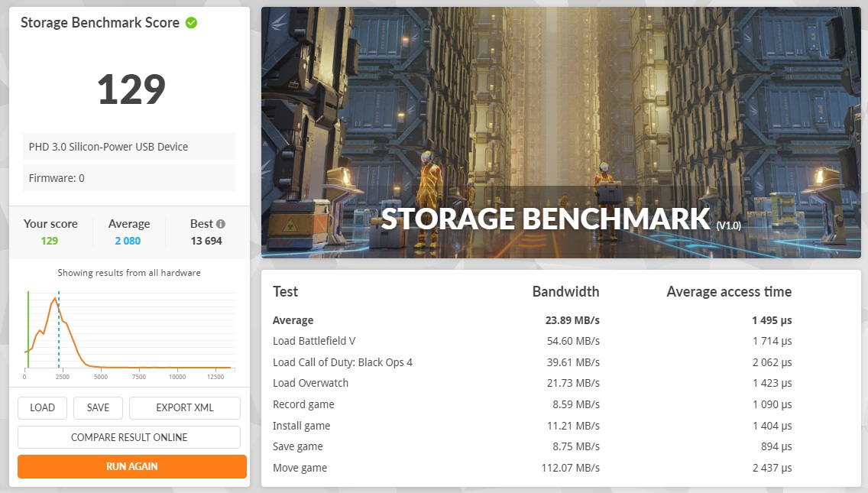This screenshot has width=868, height=493.
Task: Click the Bandwidth column header
Action: pos(565,292)
